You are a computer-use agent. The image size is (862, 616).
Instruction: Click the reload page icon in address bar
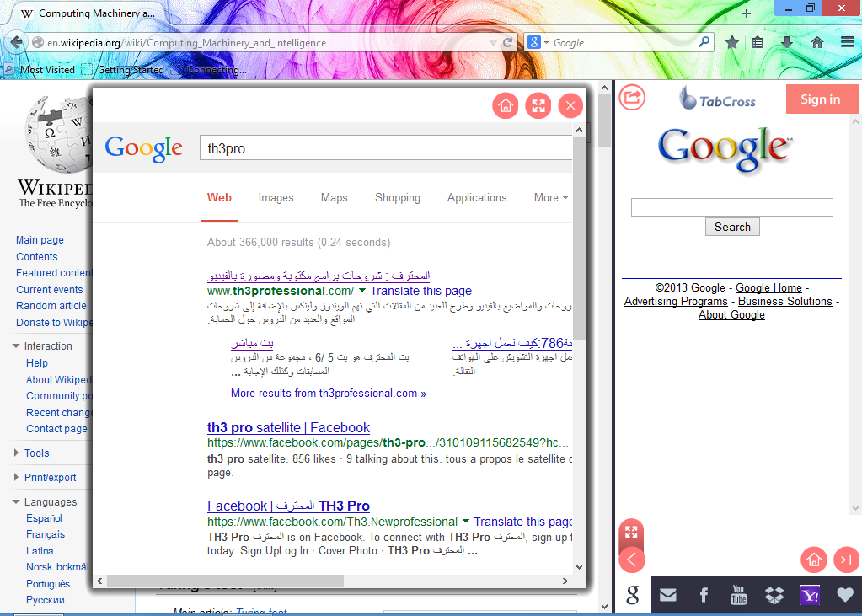[508, 42]
